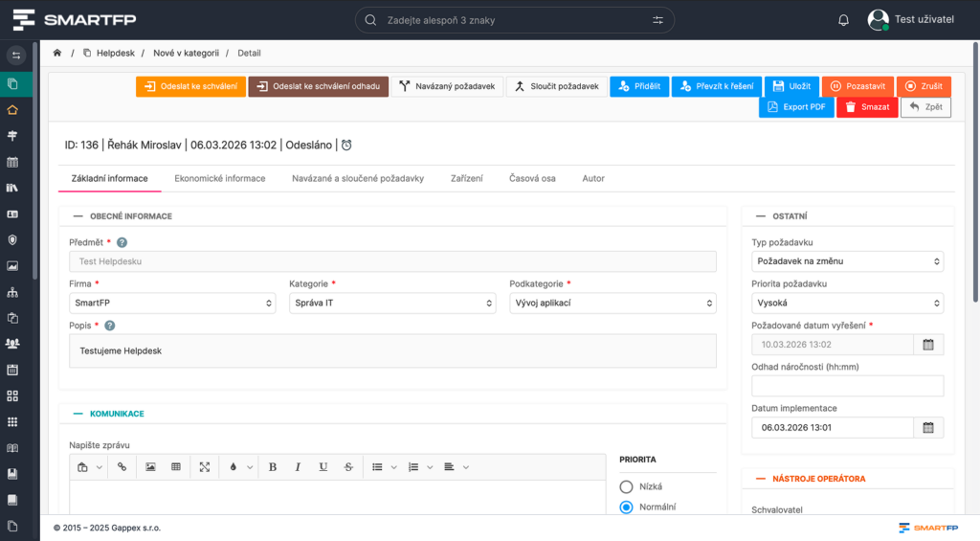Screen dimensions: 980x541
Task: Open Priorita požadavku dropdown
Action: click(847, 304)
